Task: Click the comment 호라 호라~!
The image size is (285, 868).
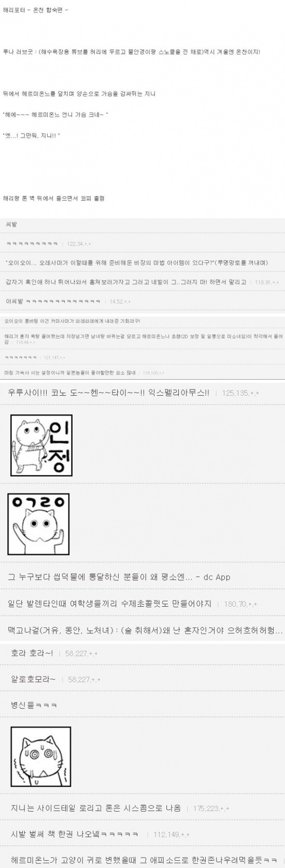Action: point(32,653)
